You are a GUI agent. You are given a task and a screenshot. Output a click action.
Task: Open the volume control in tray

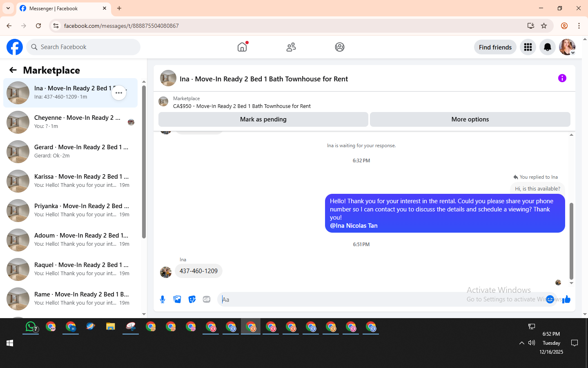[x=532, y=343]
